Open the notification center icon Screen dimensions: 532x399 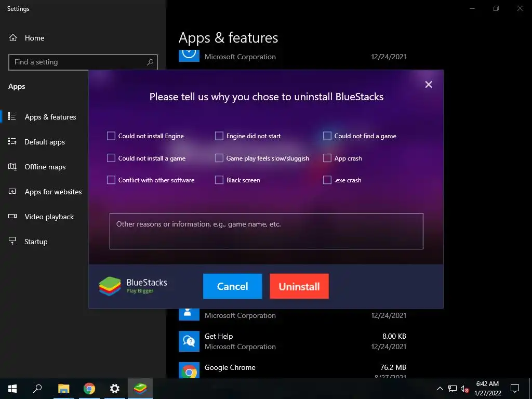coord(515,389)
